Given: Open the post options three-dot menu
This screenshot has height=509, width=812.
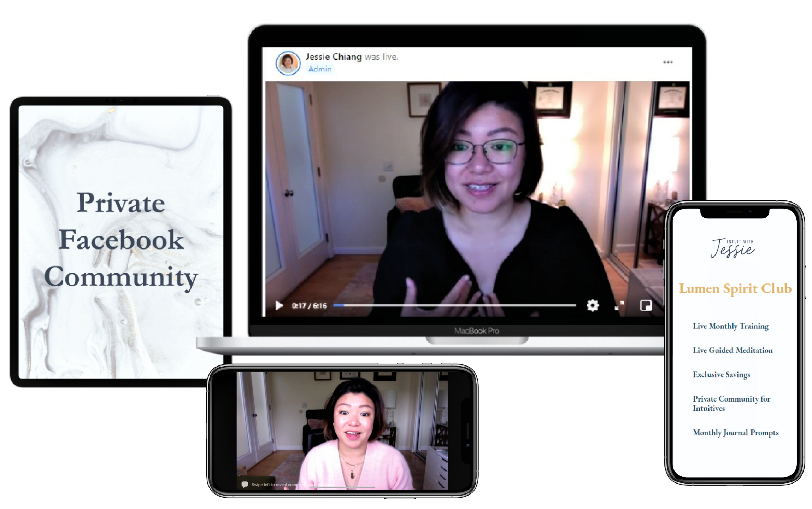Looking at the screenshot, I should (668, 62).
